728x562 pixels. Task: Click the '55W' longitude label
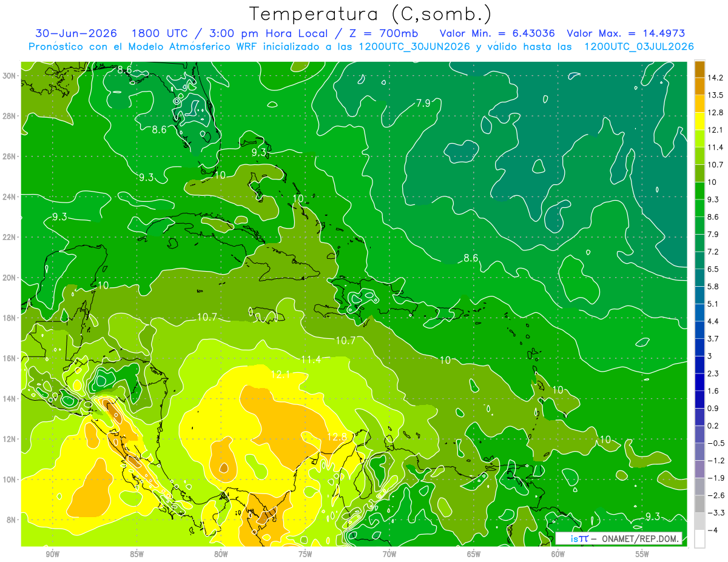[642, 554]
